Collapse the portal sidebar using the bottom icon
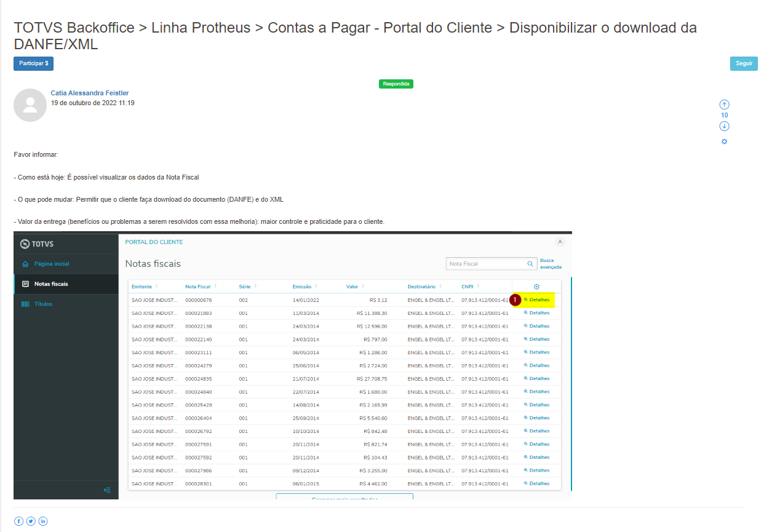The width and height of the screenshot is (764, 532). [x=107, y=490]
